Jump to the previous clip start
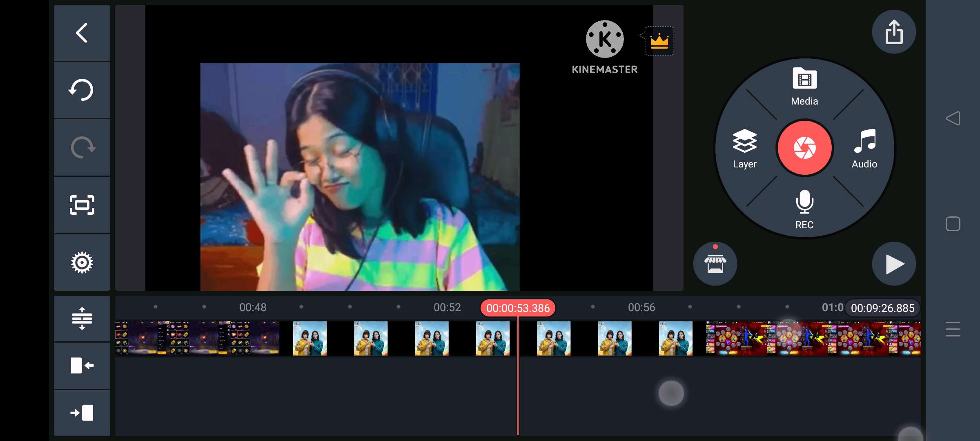The height and width of the screenshot is (441, 980). tap(82, 365)
